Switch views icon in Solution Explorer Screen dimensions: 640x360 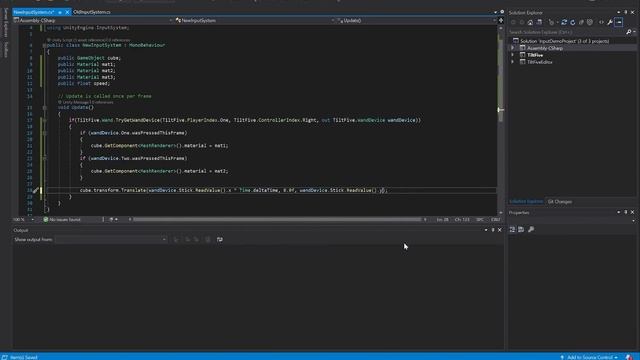point(539,22)
